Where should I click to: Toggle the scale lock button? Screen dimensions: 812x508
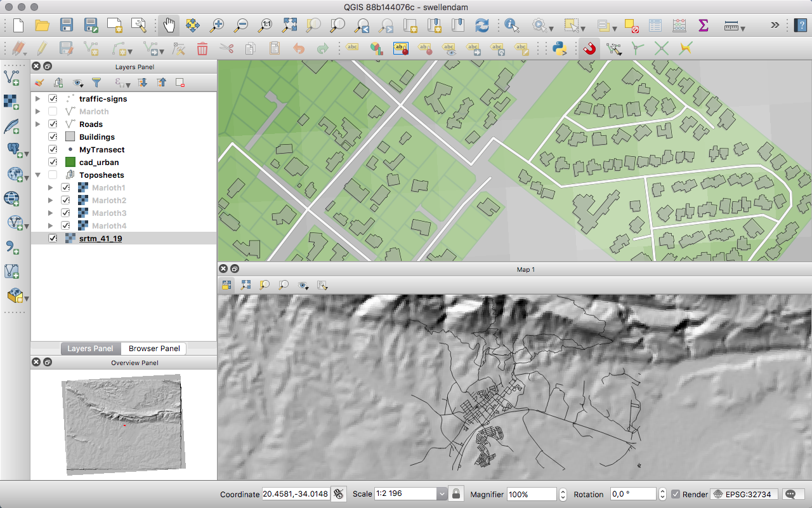coord(455,494)
